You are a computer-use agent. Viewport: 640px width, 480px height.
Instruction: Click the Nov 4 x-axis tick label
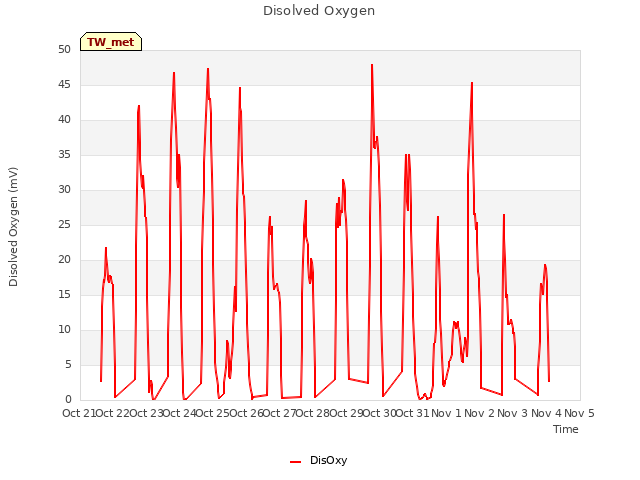point(547,413)
